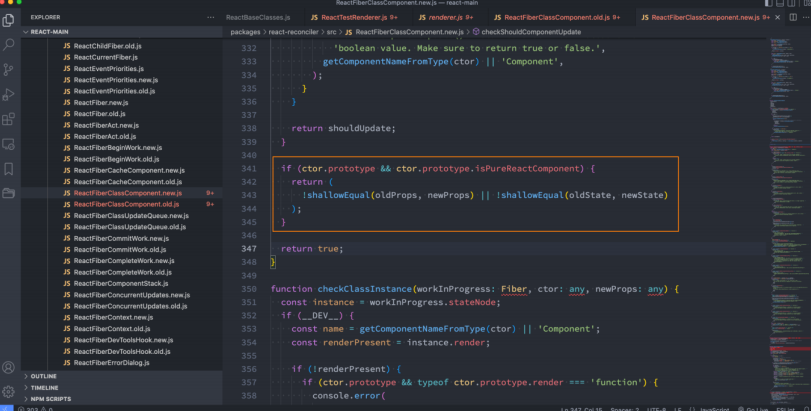Open editor more actions ellipsis
This screenshot has width=811, height=411.
point(806,17)
